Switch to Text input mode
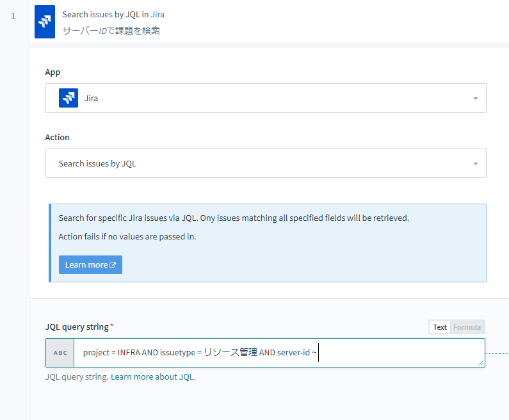 [x=440, y=327]
